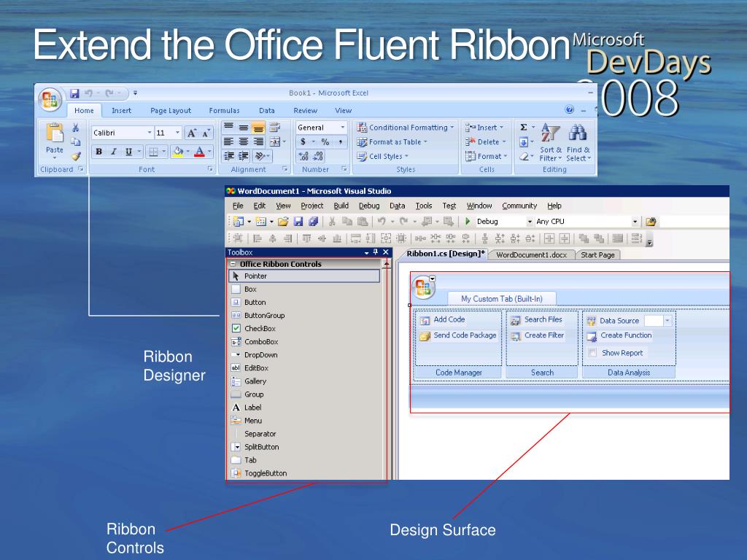Click the Shrink Font icon
Screen dimensions: 747x560
tap(206, 133)
